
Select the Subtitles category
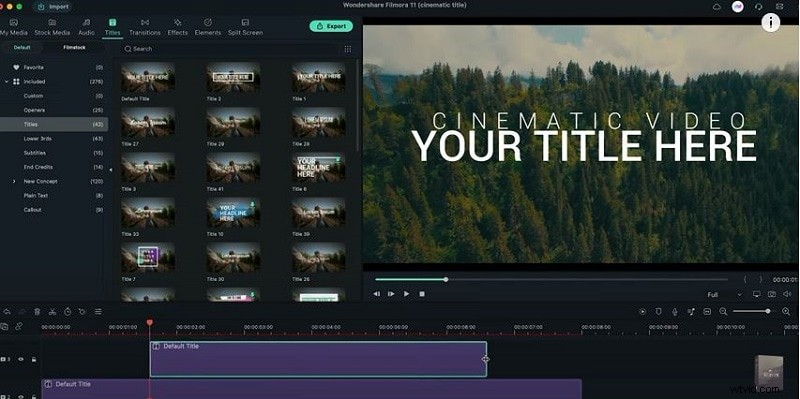pyautogui.click(x=54, y=153)
